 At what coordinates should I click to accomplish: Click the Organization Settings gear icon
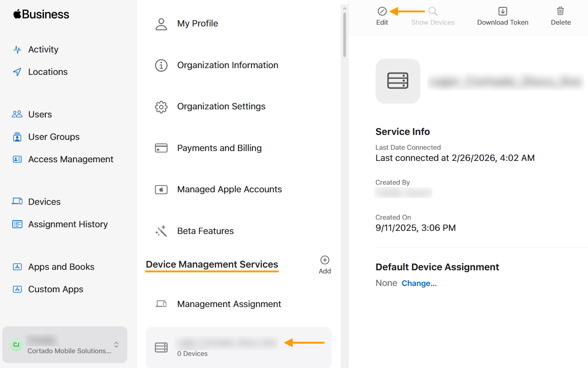pos(161,107)
